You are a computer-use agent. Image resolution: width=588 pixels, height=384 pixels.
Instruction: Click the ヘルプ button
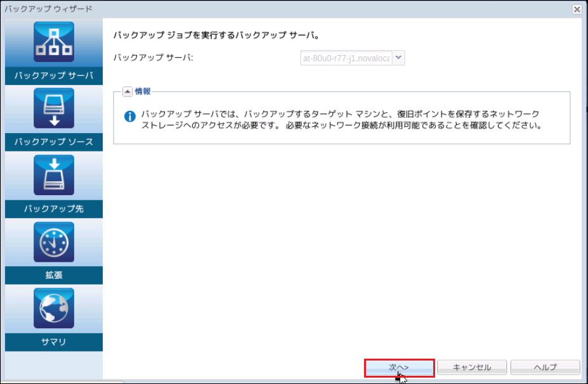[x=546, y=368]
